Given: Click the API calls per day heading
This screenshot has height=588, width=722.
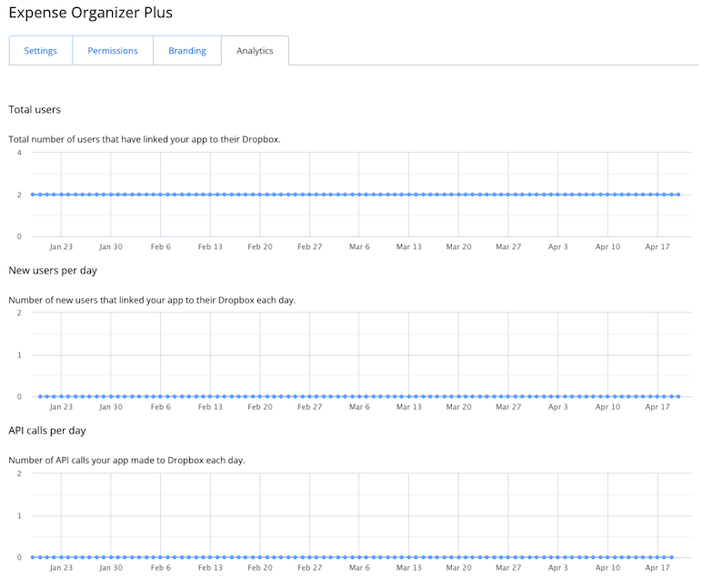Looking at the screenshot, I should pyautogui.click(x=47, y=431).
